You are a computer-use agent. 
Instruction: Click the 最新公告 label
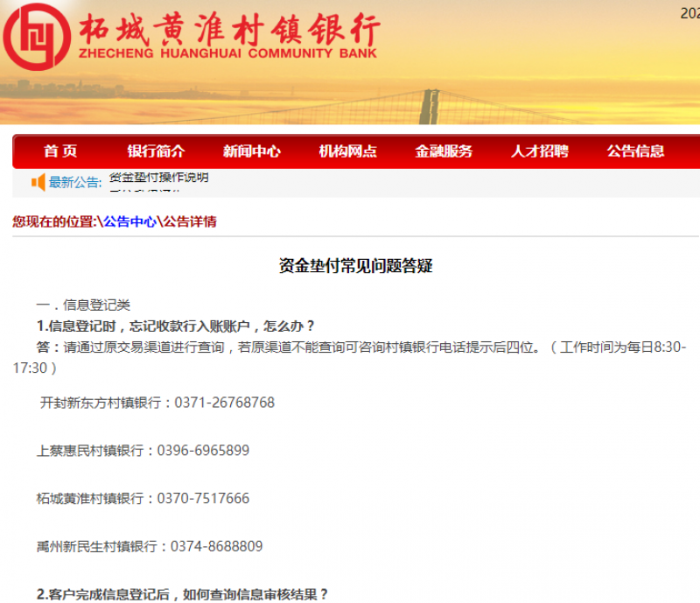75,182
